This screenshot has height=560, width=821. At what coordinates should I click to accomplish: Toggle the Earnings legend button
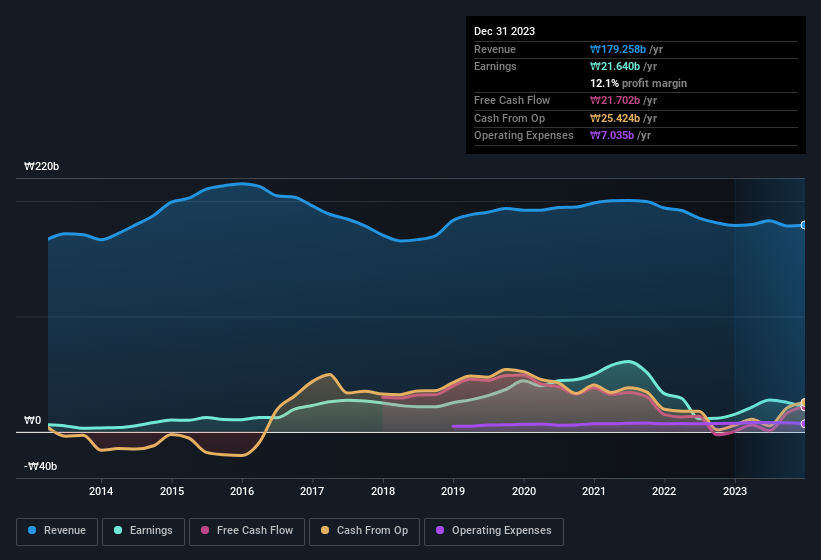pyautogui.click(x=143, y=531)
